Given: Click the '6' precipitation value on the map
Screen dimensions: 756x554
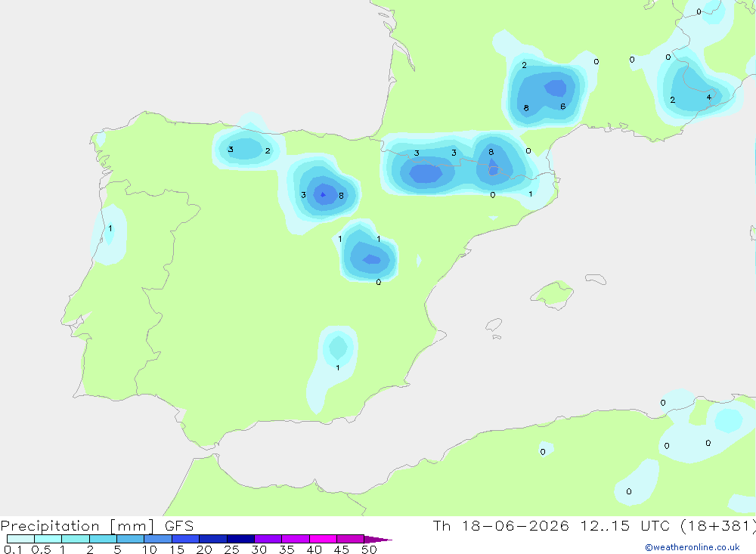Looking at the screenshot, I should pos(562,107).
